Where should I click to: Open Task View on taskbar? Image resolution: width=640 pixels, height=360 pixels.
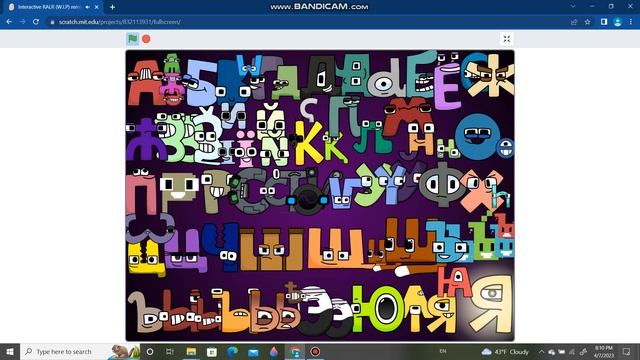click(x=170, y=351)
